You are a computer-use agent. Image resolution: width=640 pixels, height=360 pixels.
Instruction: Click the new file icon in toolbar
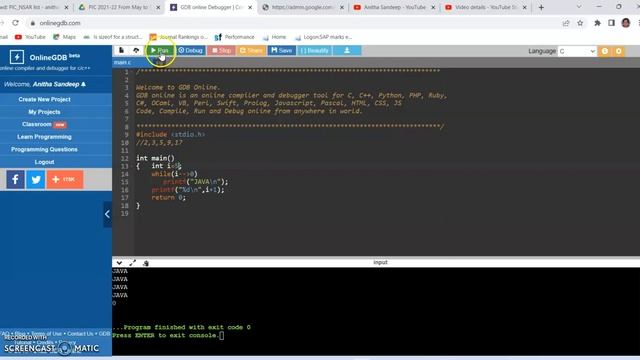121,50
